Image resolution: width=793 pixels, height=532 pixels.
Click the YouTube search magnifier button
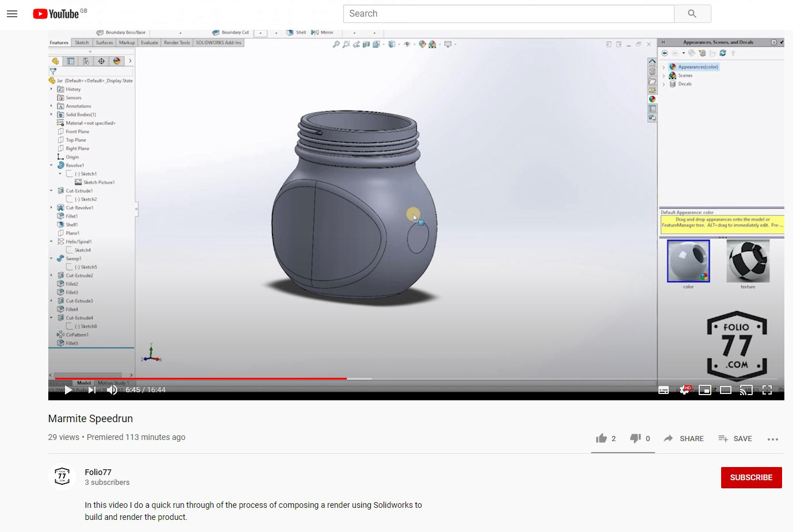pyautogui.click(x=692, y=14)
